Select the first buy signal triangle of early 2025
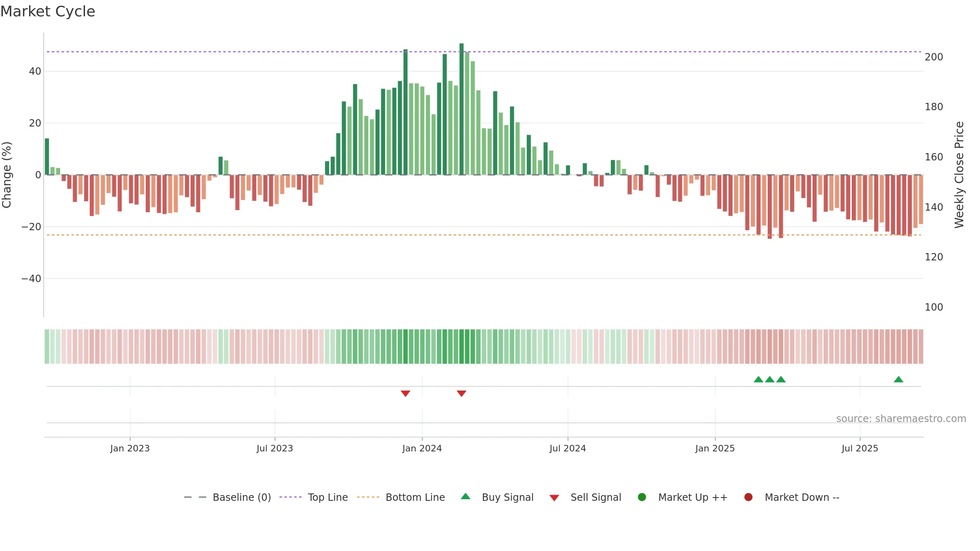The image size is (980, 551). tap(758, 379)
